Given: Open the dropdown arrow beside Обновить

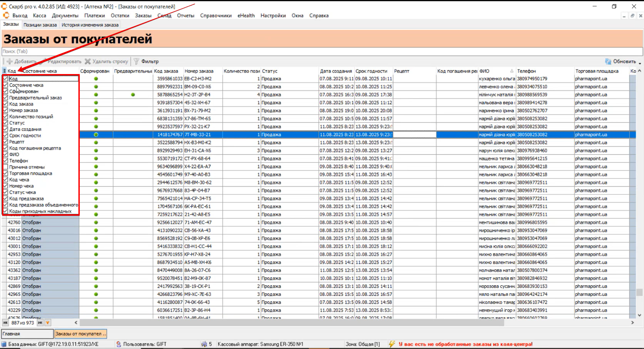Looking at the screenshot, I should click(x=640, y=63).
